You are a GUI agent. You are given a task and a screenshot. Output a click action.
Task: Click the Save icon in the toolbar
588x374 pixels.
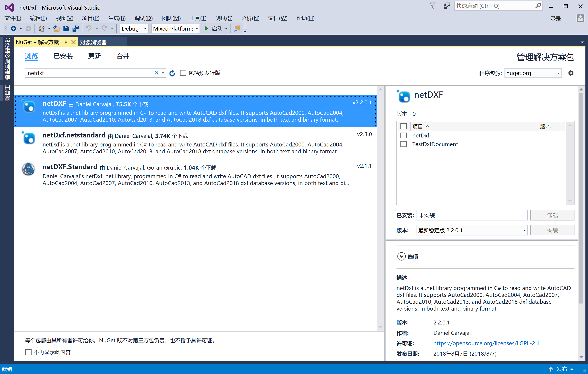tap(66, 28)
